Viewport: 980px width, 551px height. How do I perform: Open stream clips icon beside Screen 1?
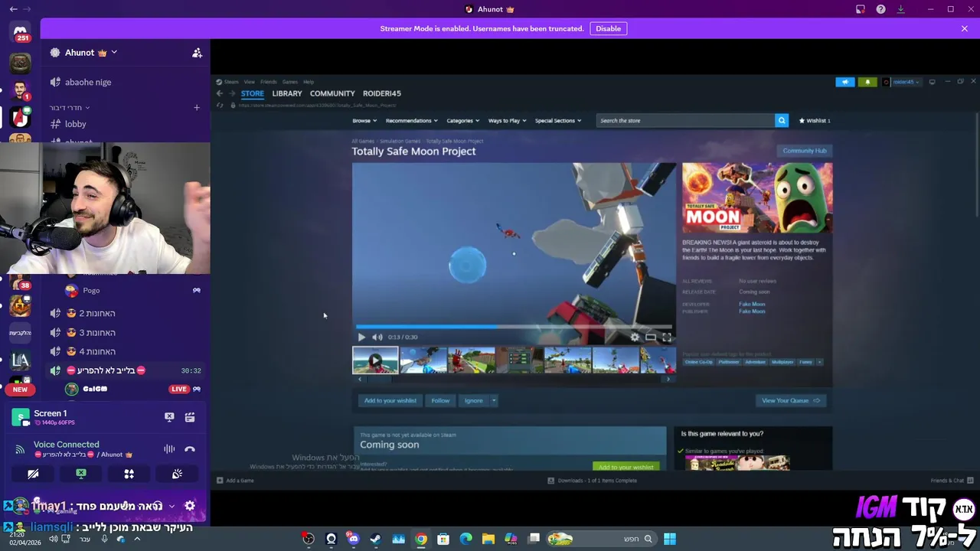[190, 417]
